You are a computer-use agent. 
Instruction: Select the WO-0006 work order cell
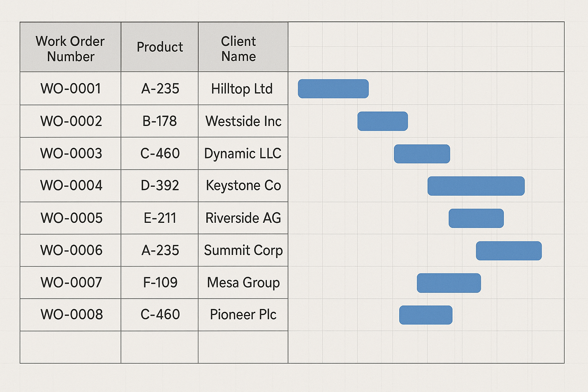pyautogui.click(x=71, y=250)
